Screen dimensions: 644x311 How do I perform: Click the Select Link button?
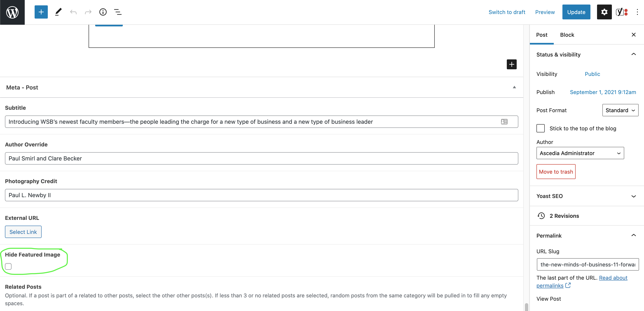(23, 232)
